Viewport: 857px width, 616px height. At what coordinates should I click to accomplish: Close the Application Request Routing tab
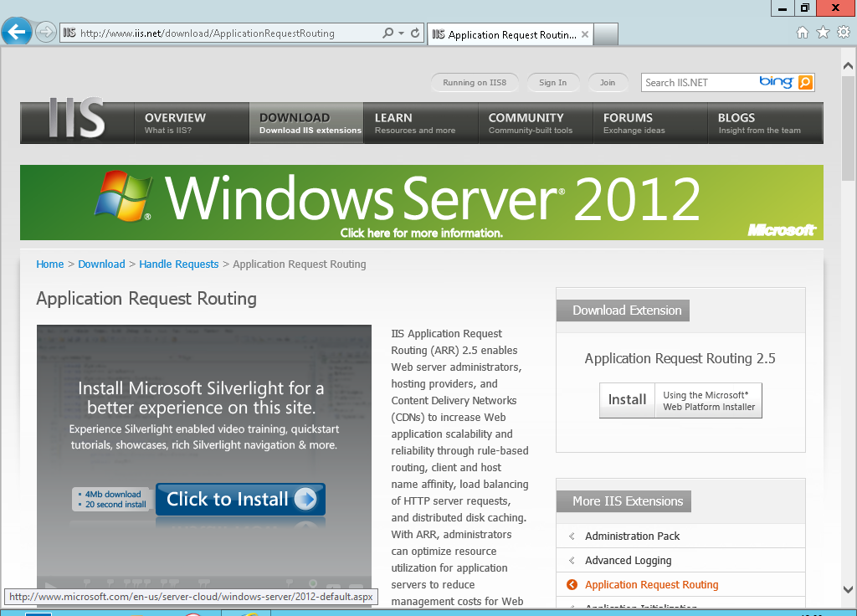585,35
